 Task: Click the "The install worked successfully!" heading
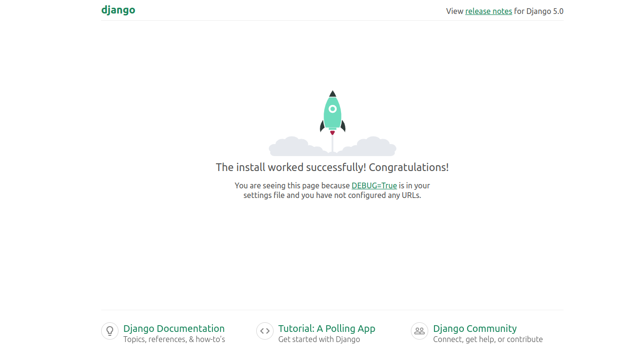tap(332, 167)
